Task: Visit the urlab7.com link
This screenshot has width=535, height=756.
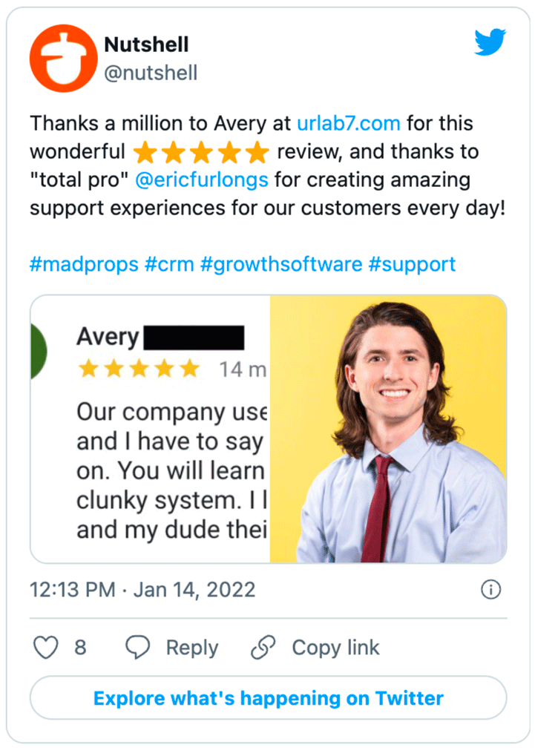Action: pyautogui.click(x=349, y=123)
